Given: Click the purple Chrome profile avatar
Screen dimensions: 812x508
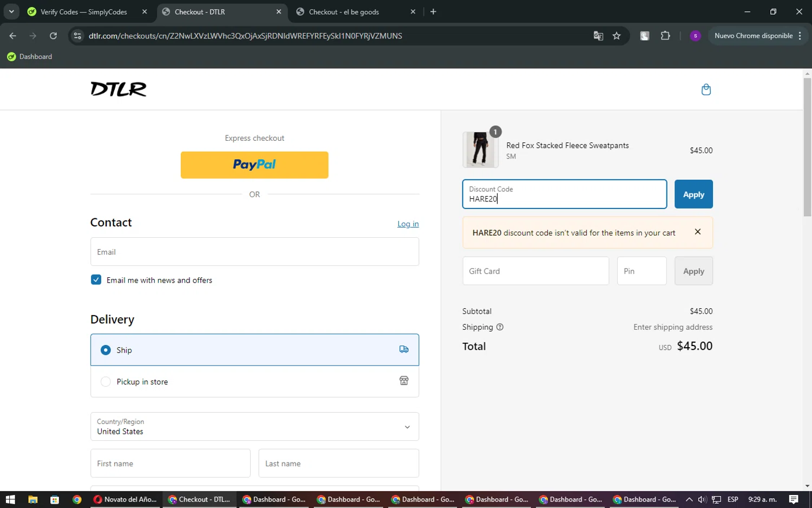Looking at the screenshot, I should pos(696,36).
